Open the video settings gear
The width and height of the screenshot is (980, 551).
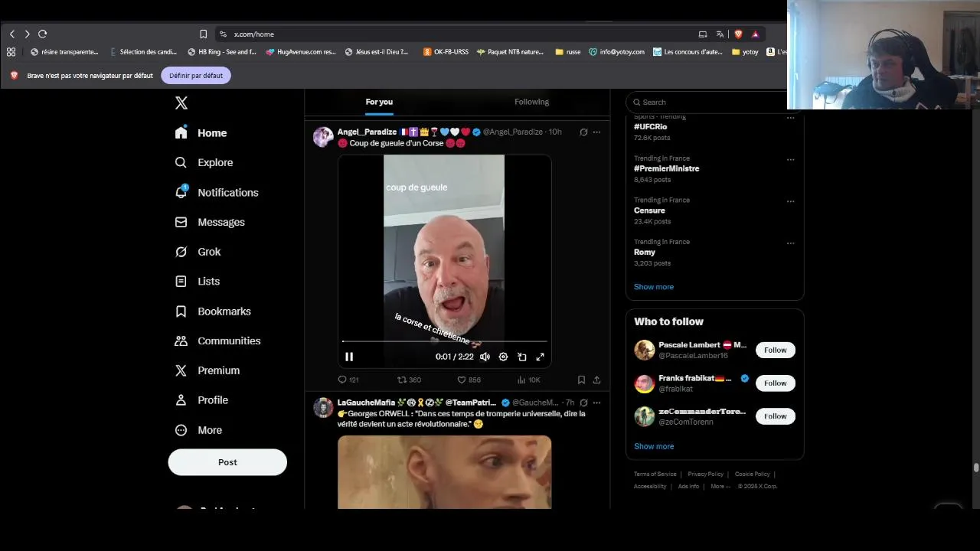[x=503, y=357]
